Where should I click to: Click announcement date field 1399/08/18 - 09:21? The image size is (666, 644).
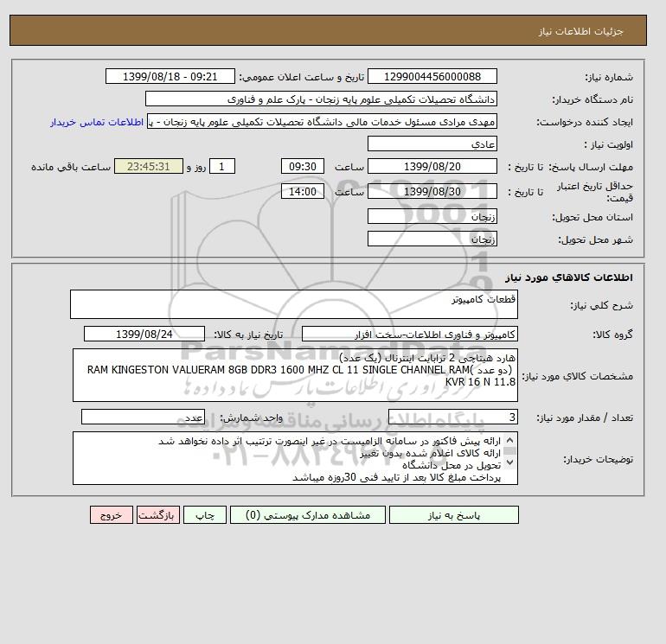click(x=170, y=76)
